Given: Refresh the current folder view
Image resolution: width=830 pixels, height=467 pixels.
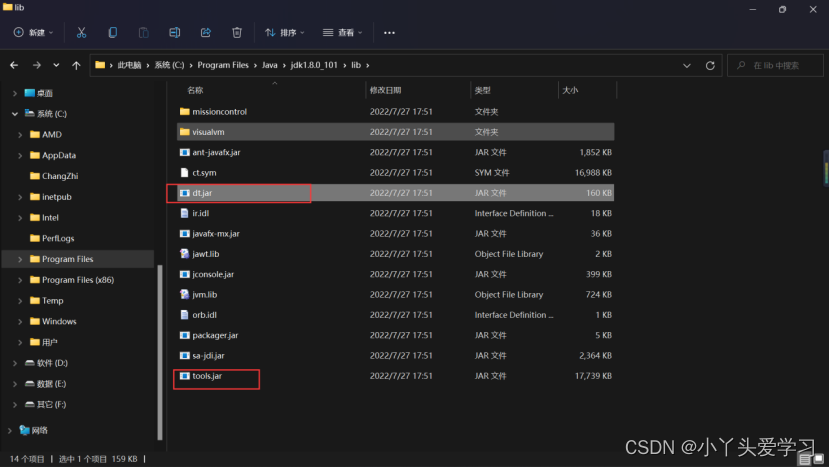Looking at the screenshot, I should (x=710, y=65).
